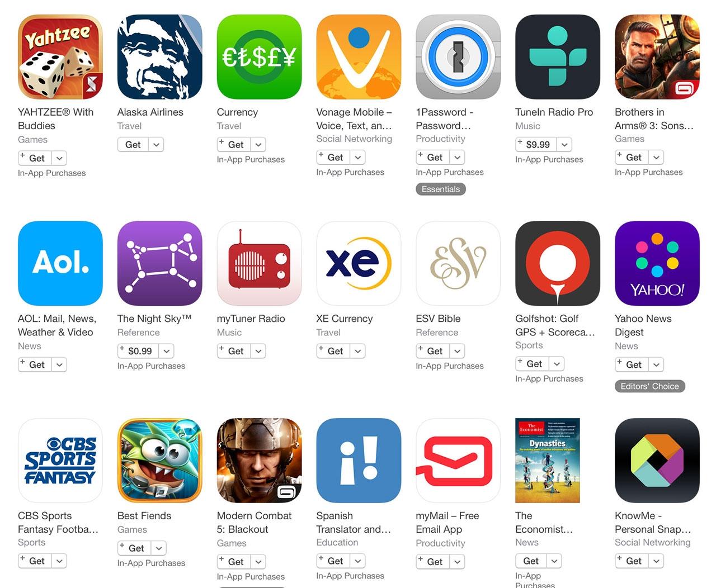Open the TuneIn Radio Pro icon

[558, 57]
